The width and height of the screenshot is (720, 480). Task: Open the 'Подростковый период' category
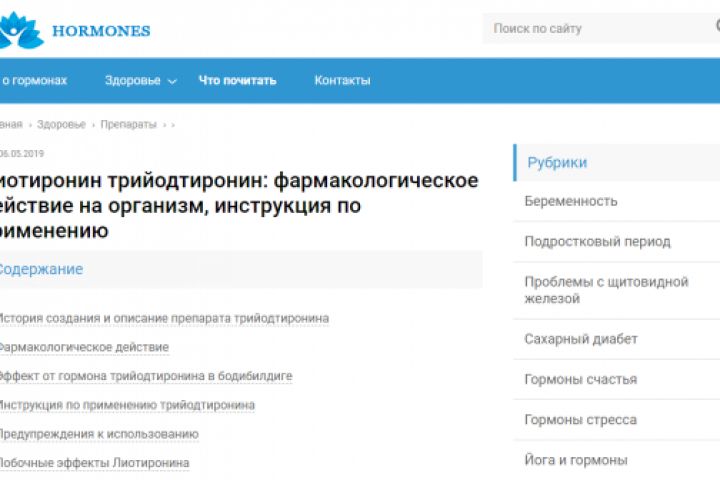pyautogui.click(x=597, y=241)
